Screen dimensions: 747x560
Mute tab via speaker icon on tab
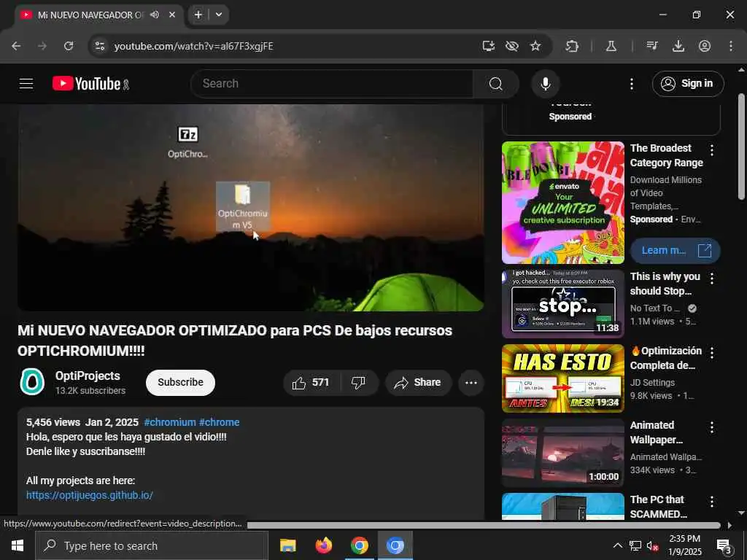(155, 15)
